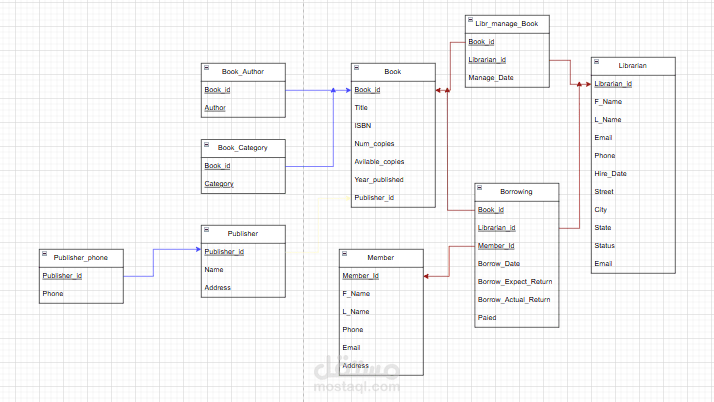
Task: Select the Category field in Book_Category
Action: 243,184
